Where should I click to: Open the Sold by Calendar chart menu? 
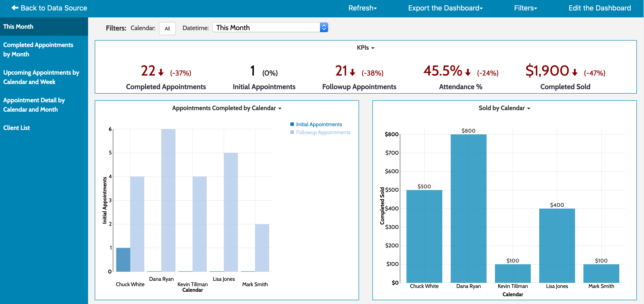click(528, 108)
